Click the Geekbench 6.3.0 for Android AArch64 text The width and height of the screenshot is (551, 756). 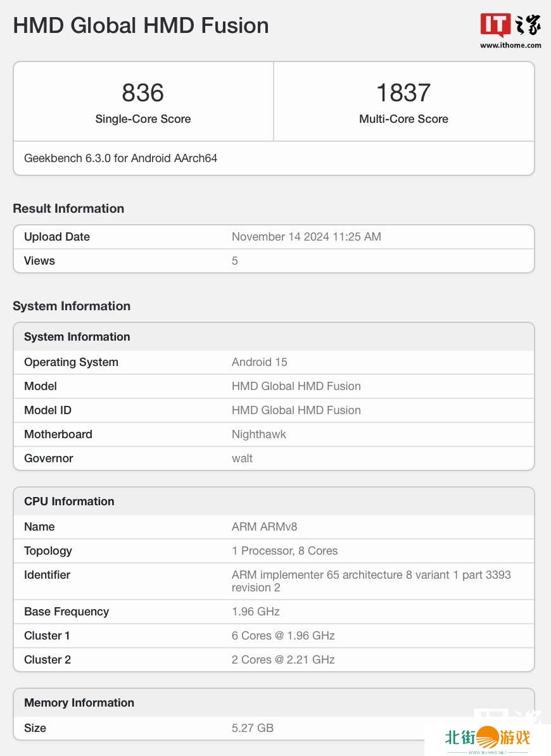tap(120, 158)
